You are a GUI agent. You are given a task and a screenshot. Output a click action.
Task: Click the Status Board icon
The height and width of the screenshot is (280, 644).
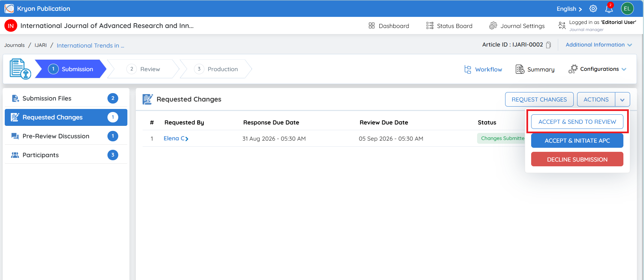[430, 26]
